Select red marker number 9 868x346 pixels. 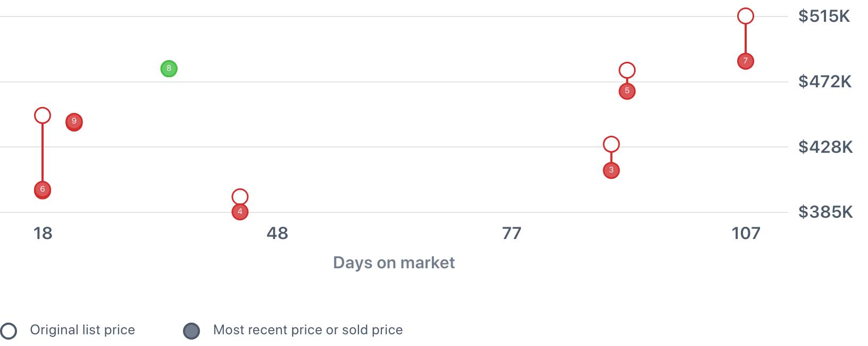[x=74, y=122]
